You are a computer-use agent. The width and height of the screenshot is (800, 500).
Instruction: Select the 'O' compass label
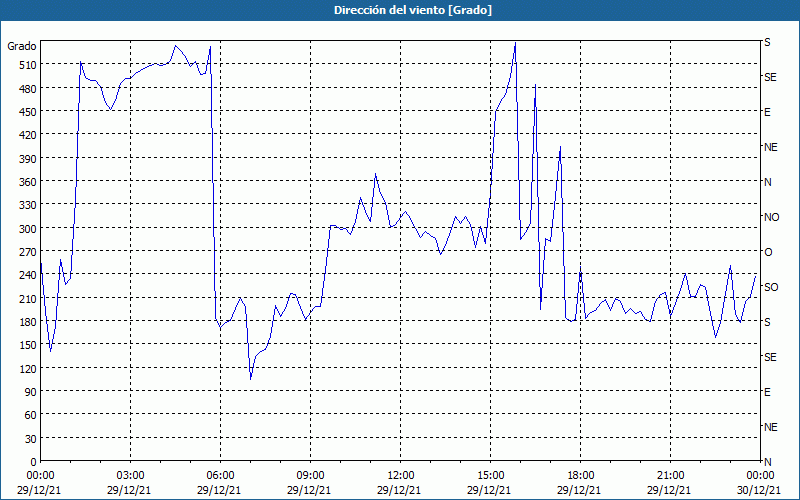point(768,252)
